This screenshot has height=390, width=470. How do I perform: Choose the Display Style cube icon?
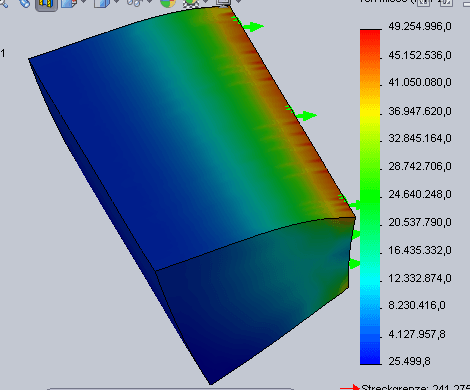point(102,3)
